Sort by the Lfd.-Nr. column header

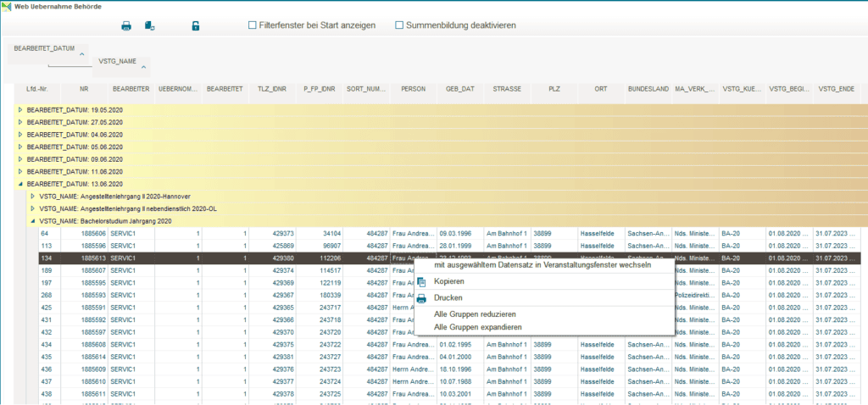[x=37, y=89]
